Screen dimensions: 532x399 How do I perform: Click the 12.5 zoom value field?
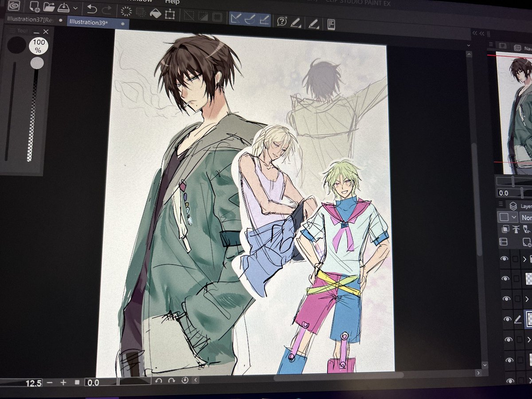click(x=21, y=383)
